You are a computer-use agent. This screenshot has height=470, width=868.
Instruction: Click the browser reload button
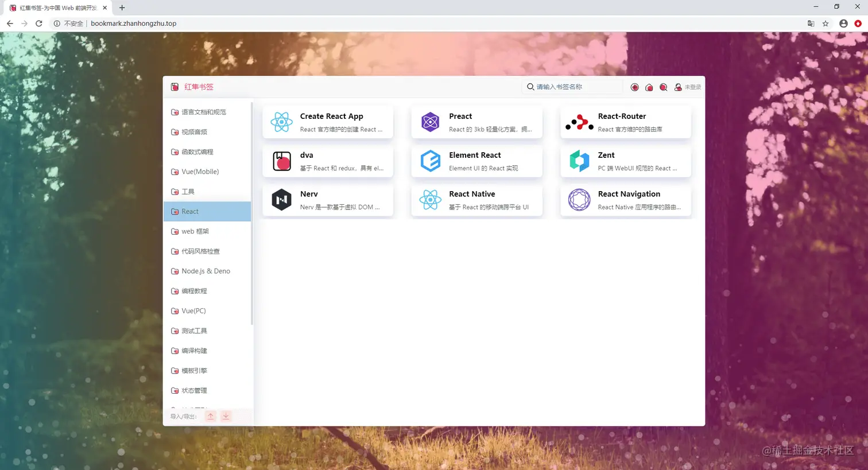[39, 24]
